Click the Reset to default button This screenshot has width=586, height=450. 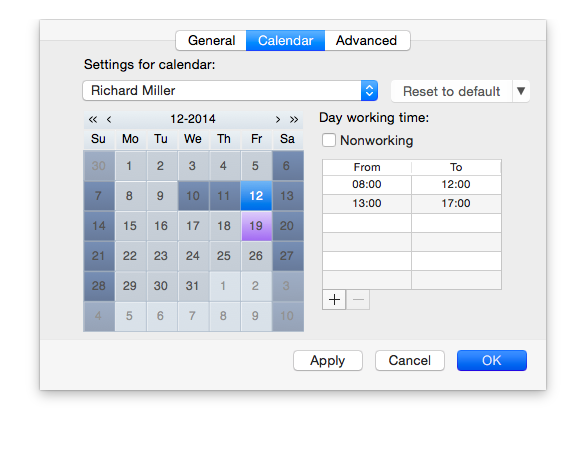(451, 91)
